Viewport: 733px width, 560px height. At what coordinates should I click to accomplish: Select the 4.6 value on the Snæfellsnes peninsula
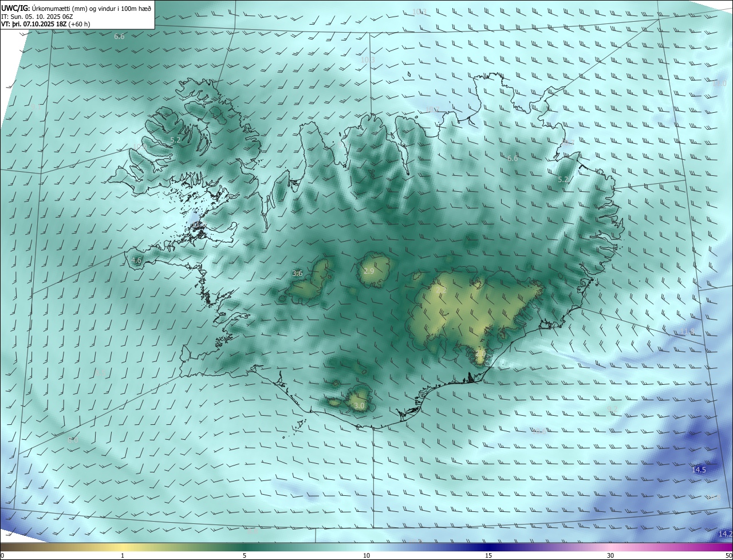click(136, 260)
